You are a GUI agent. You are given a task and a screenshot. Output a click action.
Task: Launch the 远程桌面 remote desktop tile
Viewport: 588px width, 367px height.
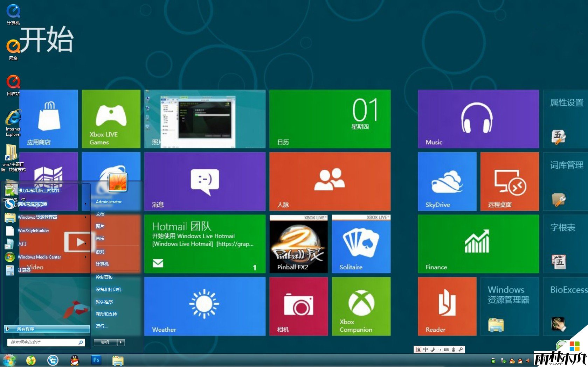(x=510, y=181)
